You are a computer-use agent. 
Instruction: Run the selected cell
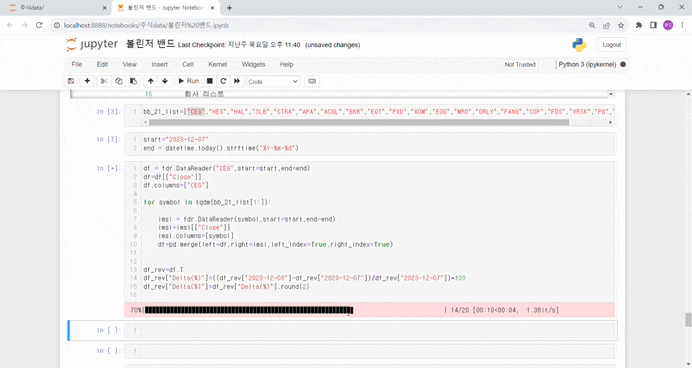[188, 81]
